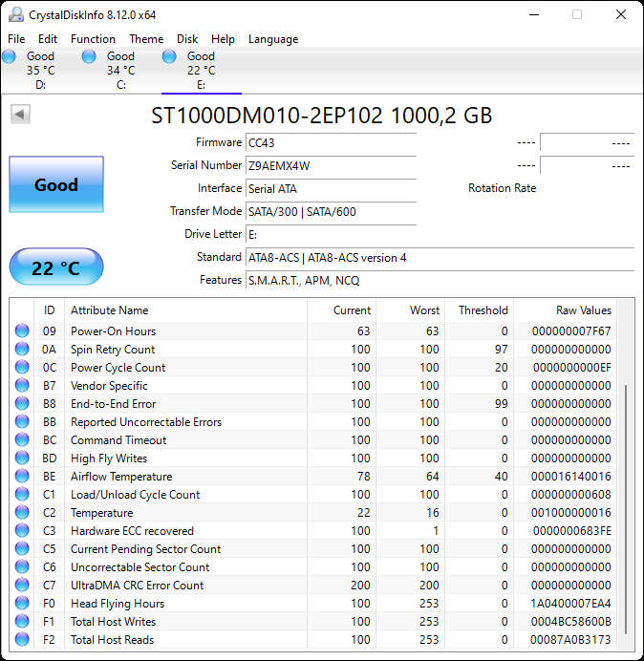Open the Theme menu
This screenshot has width=644, height=661.
(x=146, y=39)
